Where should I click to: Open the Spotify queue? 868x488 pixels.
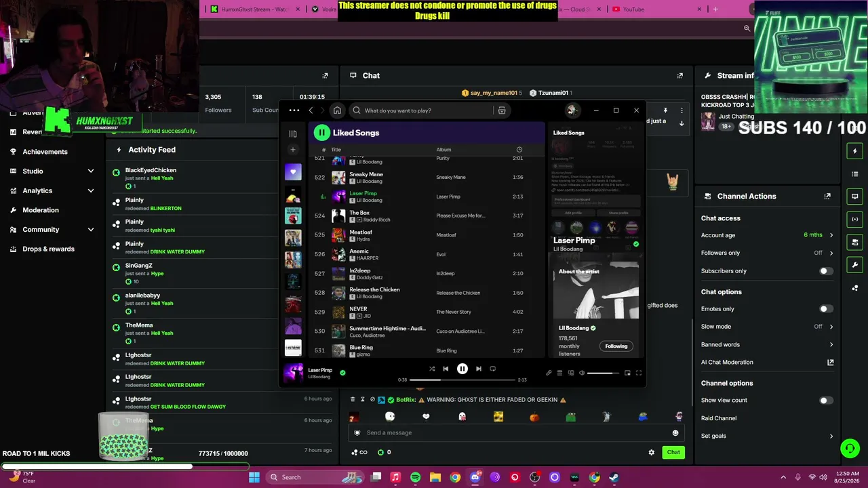[x=559, y=373]
